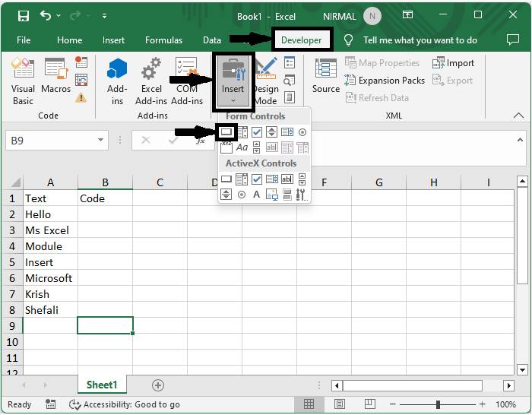Select the ActiveX Option Button
The height and width of the screenshot is (415, 532).
click(242, 195)
